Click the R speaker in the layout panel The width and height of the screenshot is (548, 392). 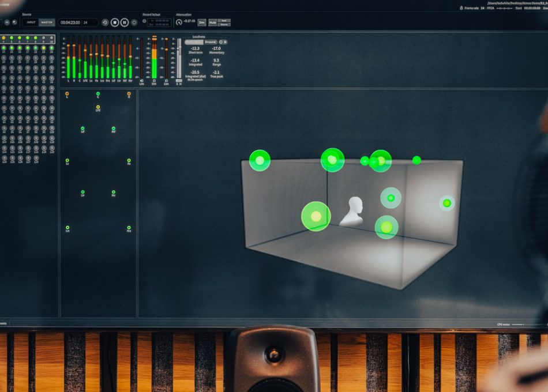129,94
